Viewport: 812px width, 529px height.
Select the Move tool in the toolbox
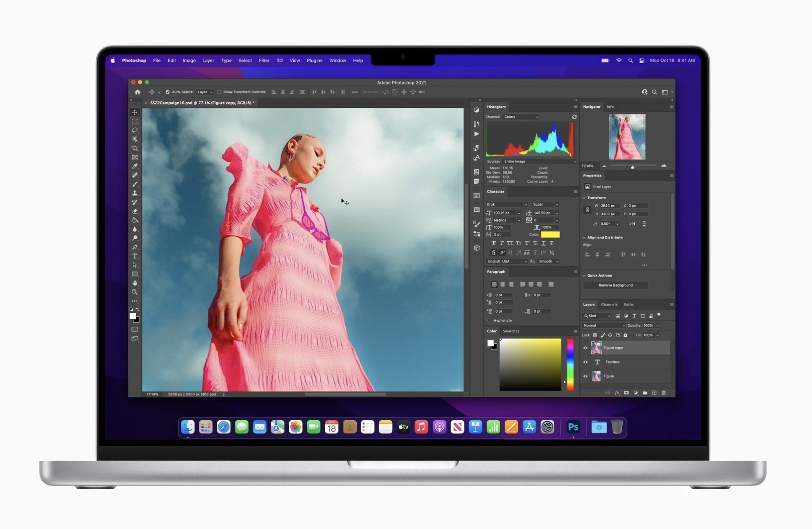135,112
